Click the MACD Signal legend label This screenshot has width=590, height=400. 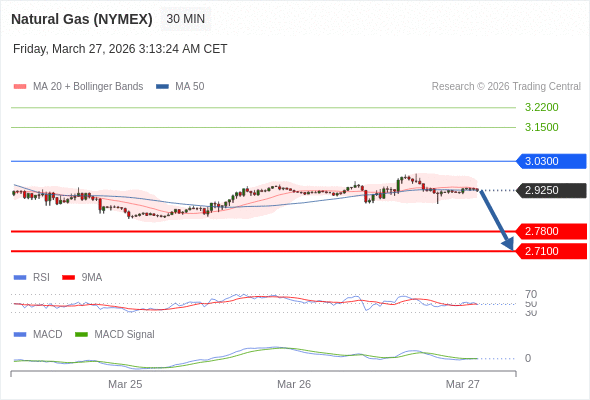[125, 335]
